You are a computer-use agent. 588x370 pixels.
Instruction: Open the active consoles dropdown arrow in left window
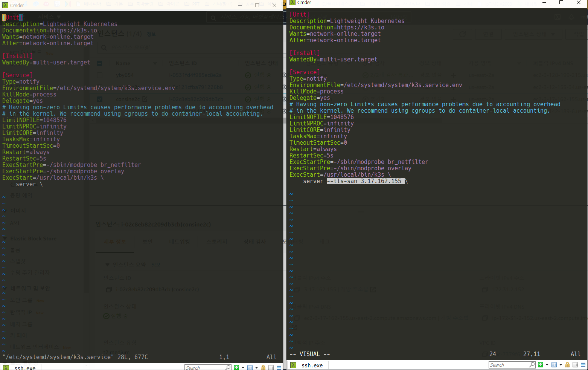coord(256,368)
